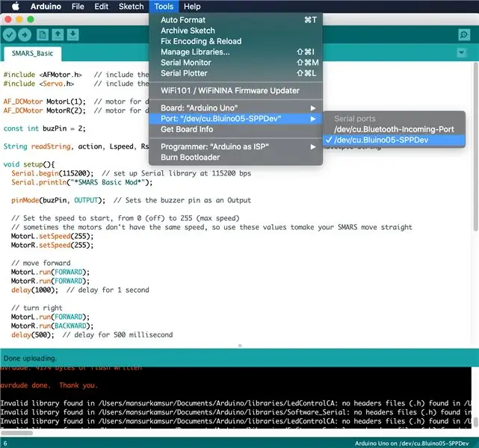Open the Help menu
The image size is (479, 448).
192,7
